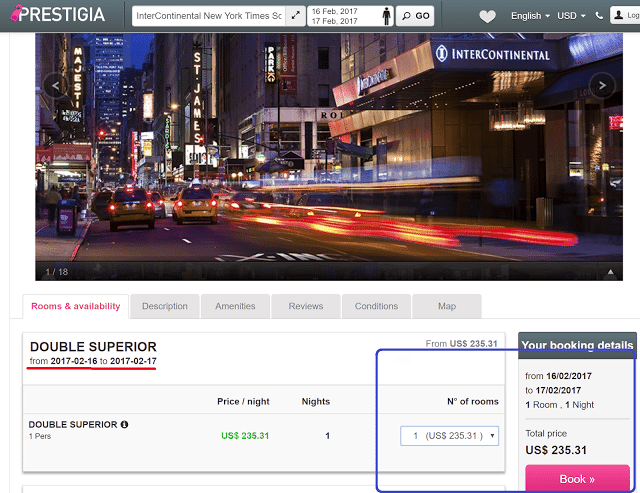The image size is (640, 493).
Task: Open the number of rooms dropdown
Action: [x=449, y=436]
